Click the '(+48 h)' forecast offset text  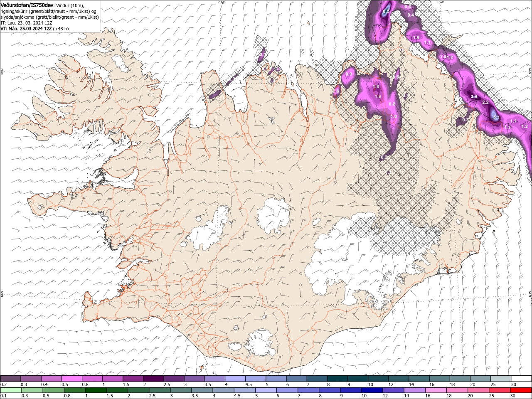[61, 29]
